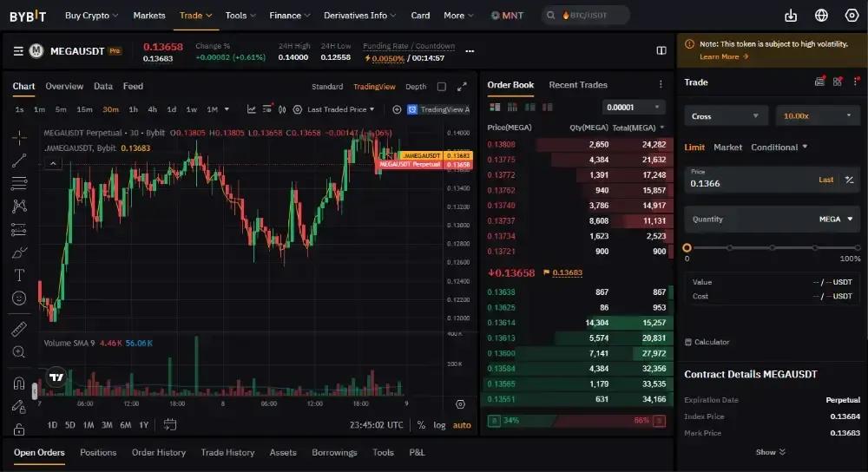This screenshot has height=472, width=868.
Task: Toggle auto scale on chart
Action: 462,425
